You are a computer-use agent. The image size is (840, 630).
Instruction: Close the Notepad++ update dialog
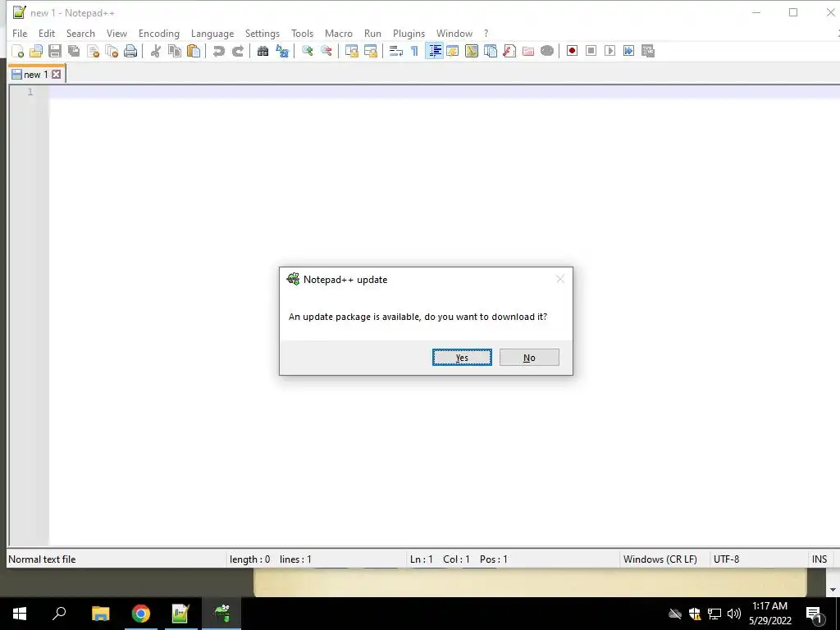point(560,279)
